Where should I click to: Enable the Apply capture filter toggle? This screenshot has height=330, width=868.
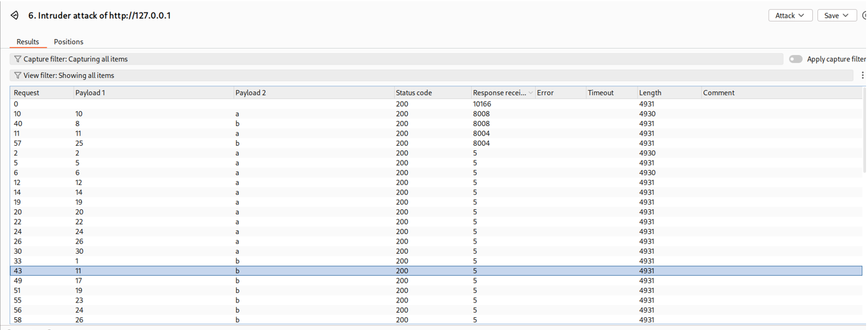click(795, 59)
